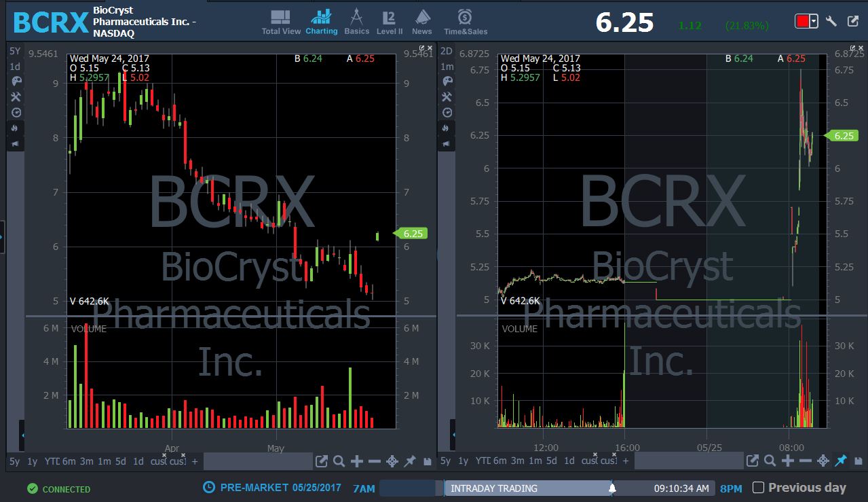Open chart tools wrench icon on left chart
The image size is (868, 502).
pyautogui.click(x=16, y=97)
